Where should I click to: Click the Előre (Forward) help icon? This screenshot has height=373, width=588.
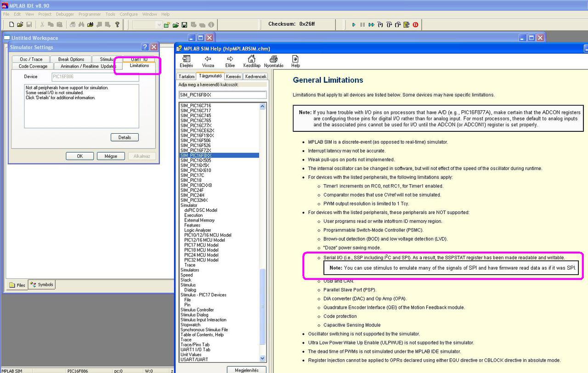230,61
